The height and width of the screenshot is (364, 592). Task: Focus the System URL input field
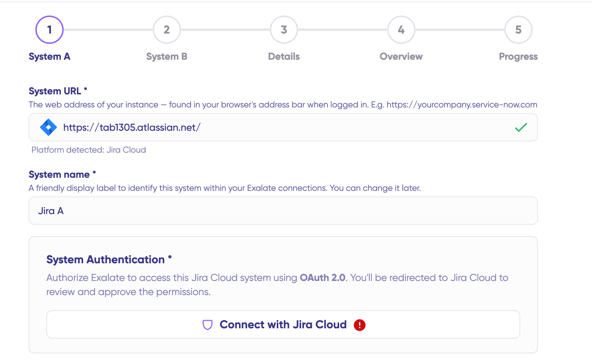pyautogui.click(x=283, y=127)
